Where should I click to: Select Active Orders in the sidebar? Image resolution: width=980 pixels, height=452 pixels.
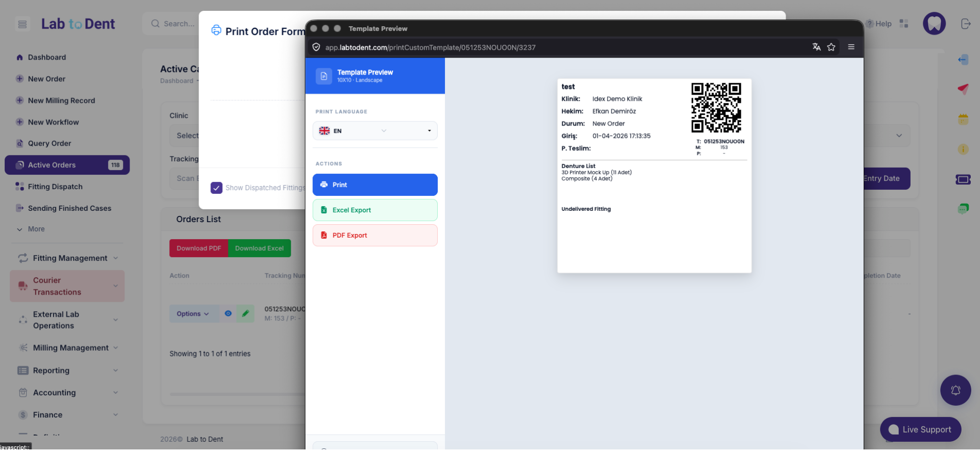[x=67, y=165]
